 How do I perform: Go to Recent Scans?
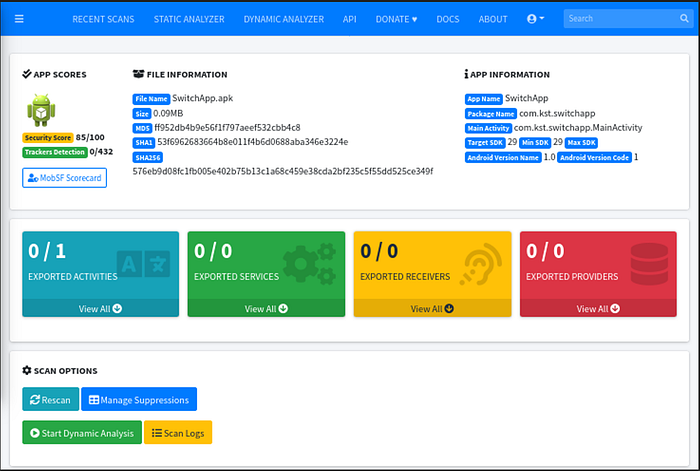(103, 19)
